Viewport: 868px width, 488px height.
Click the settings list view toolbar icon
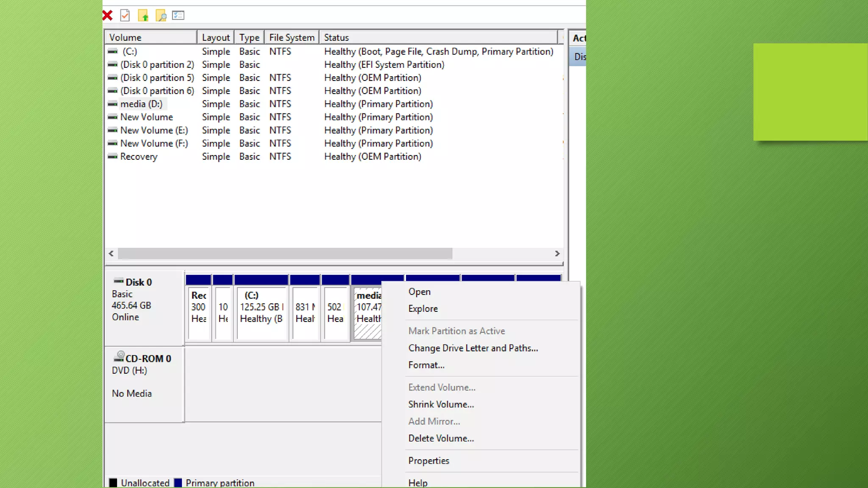click(178, 16)
